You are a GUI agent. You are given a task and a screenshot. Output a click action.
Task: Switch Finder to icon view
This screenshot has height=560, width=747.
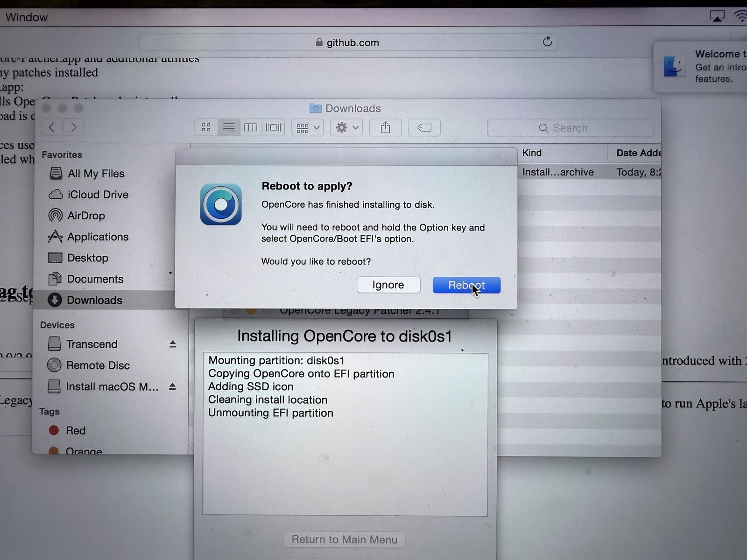206,127
